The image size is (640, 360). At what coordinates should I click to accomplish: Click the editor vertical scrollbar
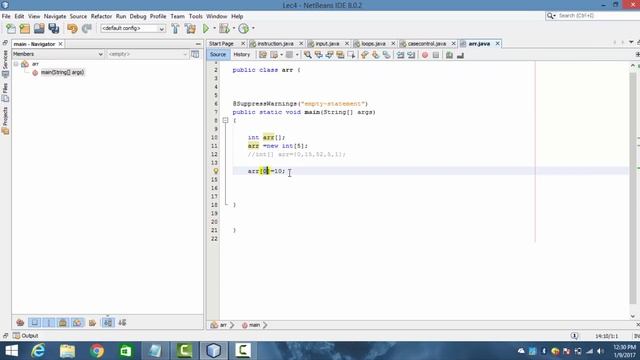tap(633, 188)
